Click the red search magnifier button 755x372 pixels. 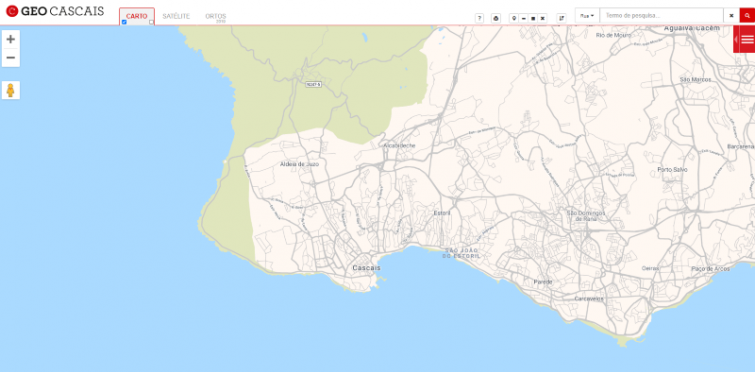click(x=747, y=16)
